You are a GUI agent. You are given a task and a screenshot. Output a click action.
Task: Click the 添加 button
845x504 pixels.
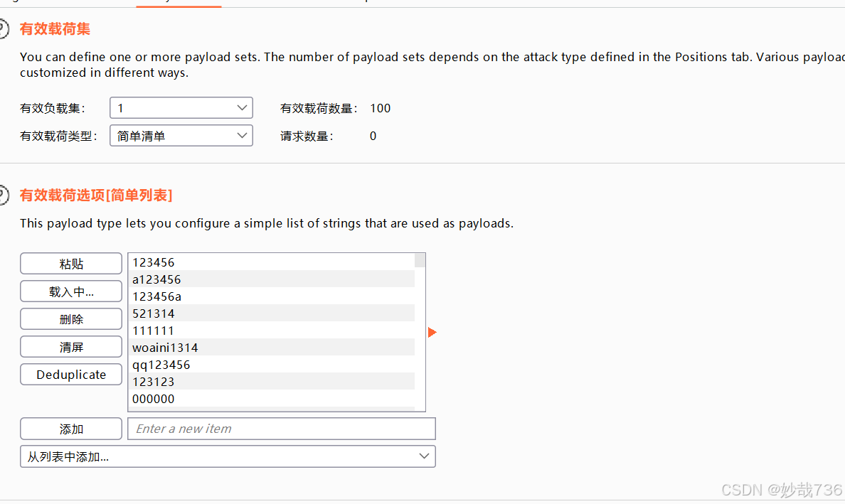click(71, 429)
